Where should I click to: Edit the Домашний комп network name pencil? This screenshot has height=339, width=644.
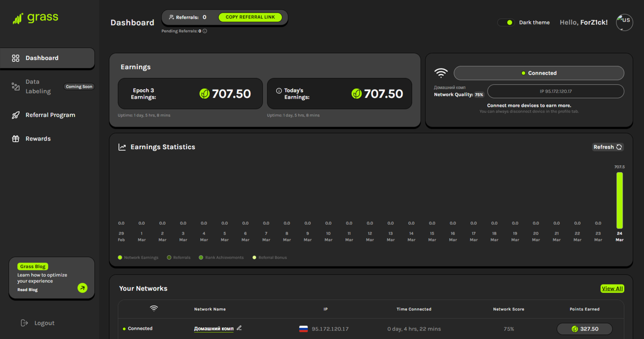point(239,328)
